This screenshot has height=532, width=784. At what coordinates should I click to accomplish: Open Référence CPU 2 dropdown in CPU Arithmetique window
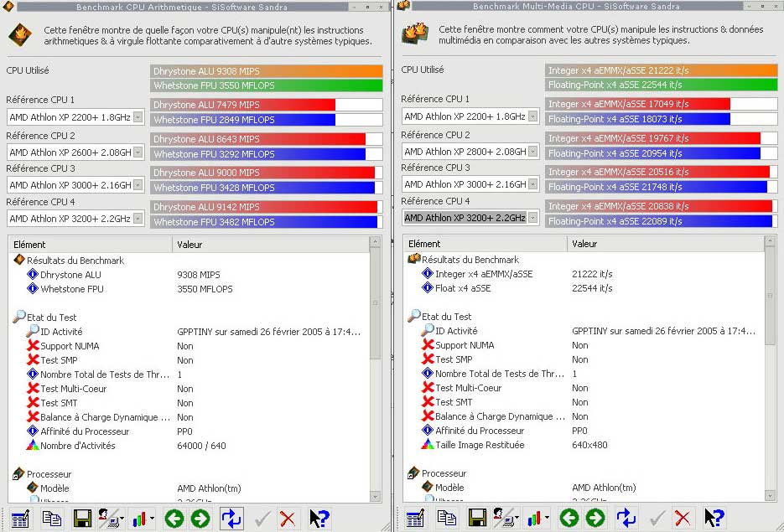tap(138, 152)
